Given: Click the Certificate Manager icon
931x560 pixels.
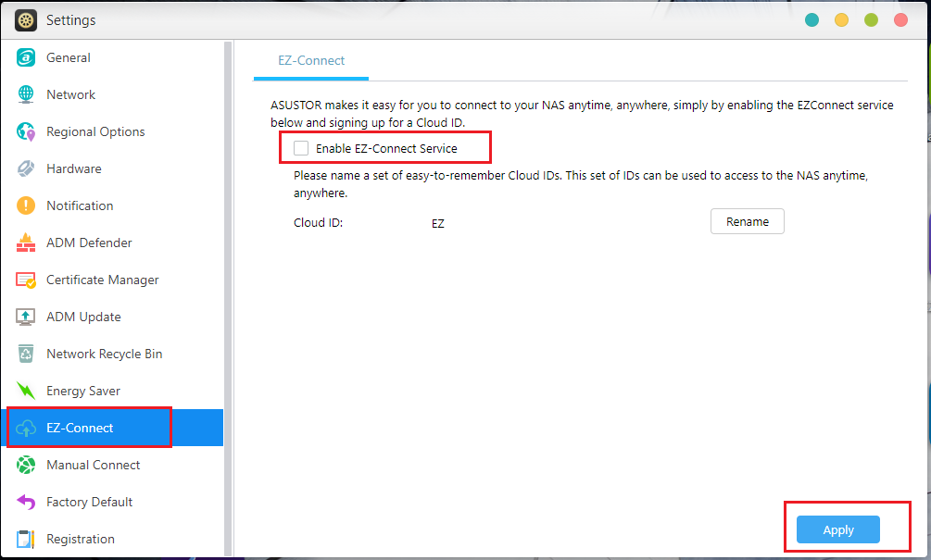Looking at the screenshot, I should coord(26,280).
